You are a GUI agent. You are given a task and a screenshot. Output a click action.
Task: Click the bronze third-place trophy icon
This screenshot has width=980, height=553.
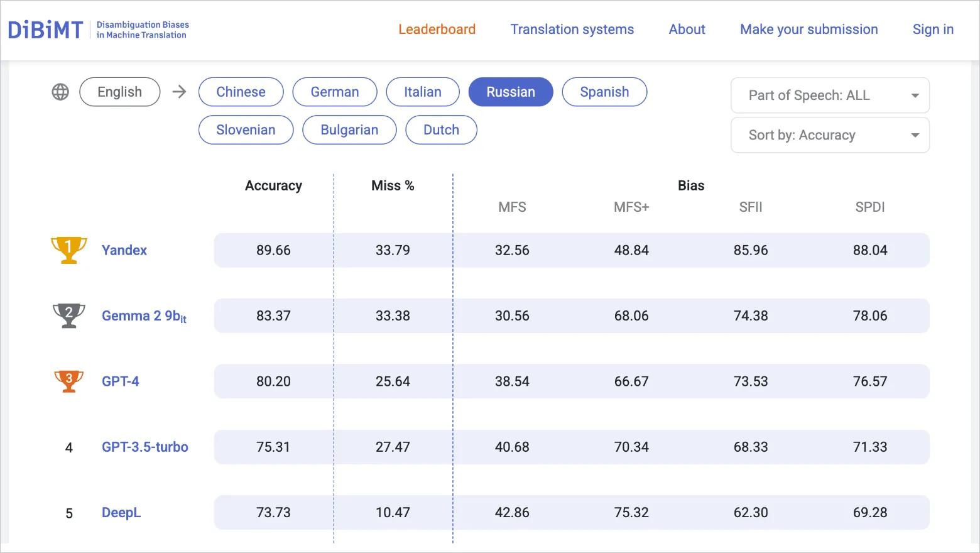(68, 381)
